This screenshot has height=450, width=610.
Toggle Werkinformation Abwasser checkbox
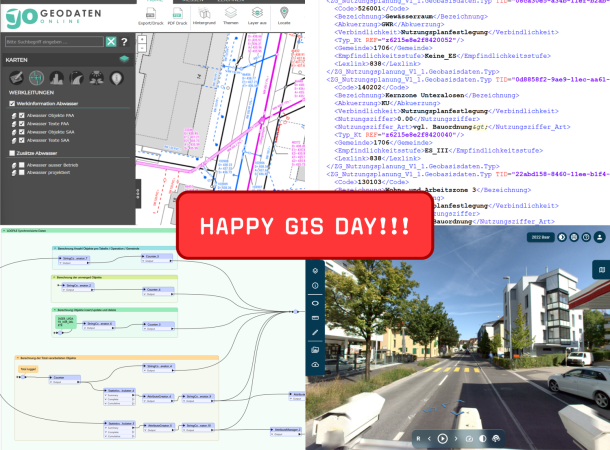click(11, 103)
